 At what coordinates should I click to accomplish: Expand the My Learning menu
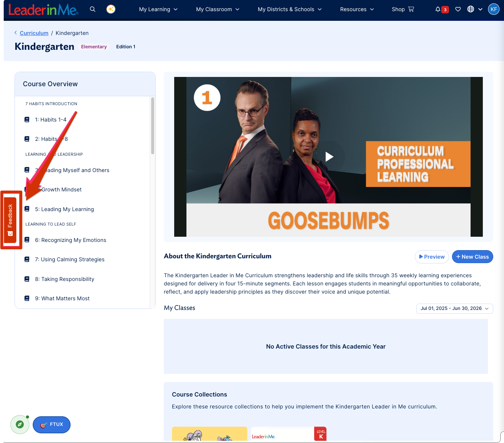pyautogui.click(x=158, y=9)
